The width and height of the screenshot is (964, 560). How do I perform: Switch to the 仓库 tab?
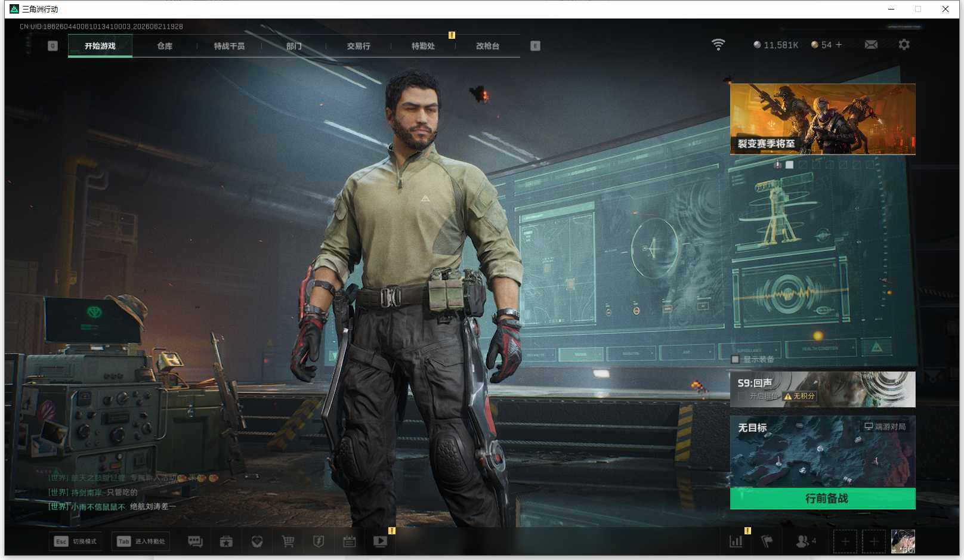165,46
